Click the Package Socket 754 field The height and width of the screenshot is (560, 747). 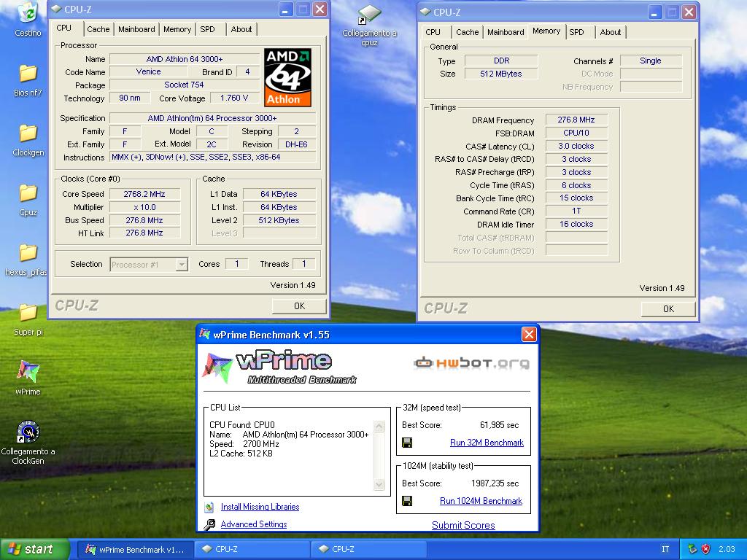(185, 85)
